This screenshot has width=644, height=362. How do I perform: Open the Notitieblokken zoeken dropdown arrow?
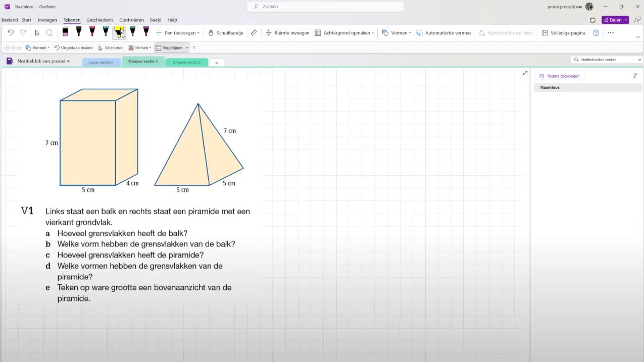point(639,60)
